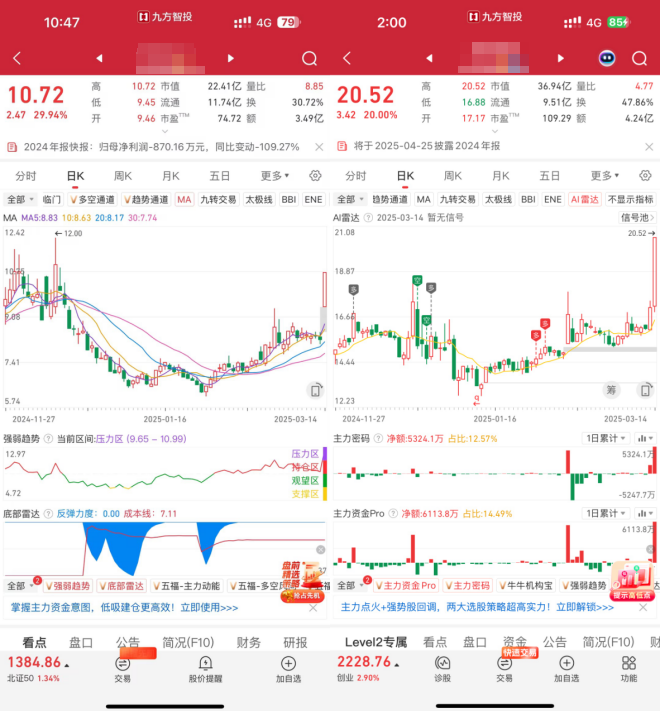Screen dimensions: 660x711
Task: Open 更多 period dropdown in left screen
Action: coord(275,175)
